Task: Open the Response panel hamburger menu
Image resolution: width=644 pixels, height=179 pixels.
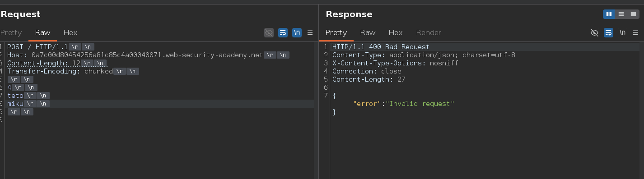Action: click(635, 32)
